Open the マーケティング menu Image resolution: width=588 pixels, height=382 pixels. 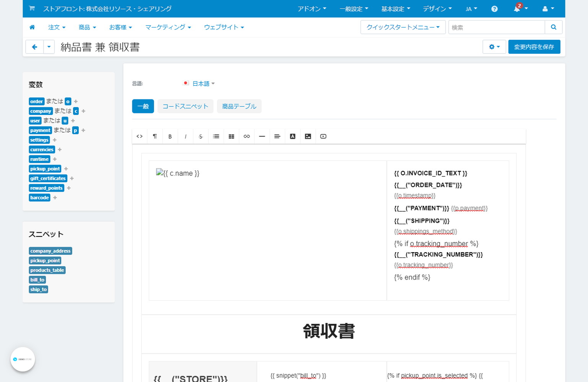(x=168, y=27)
